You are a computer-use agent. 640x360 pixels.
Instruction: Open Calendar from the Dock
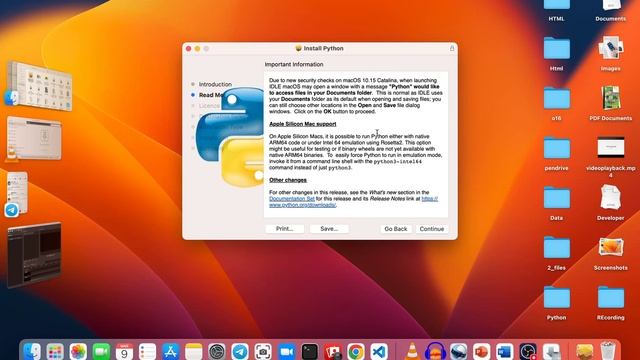[124, 351]
